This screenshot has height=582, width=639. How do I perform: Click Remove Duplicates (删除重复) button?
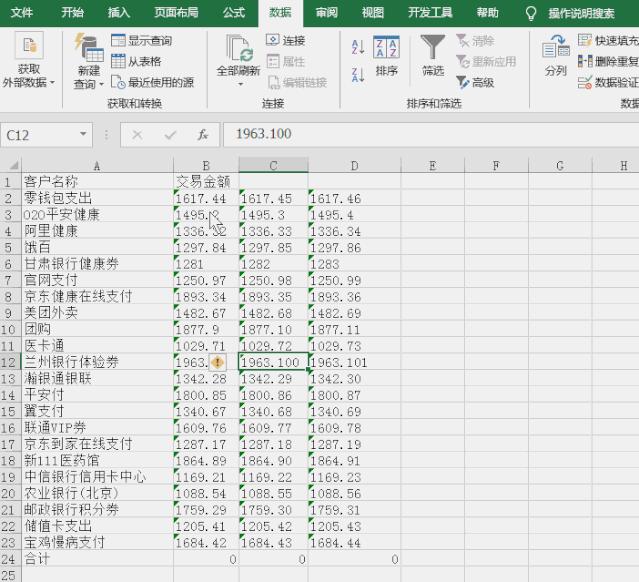[608, 62]
